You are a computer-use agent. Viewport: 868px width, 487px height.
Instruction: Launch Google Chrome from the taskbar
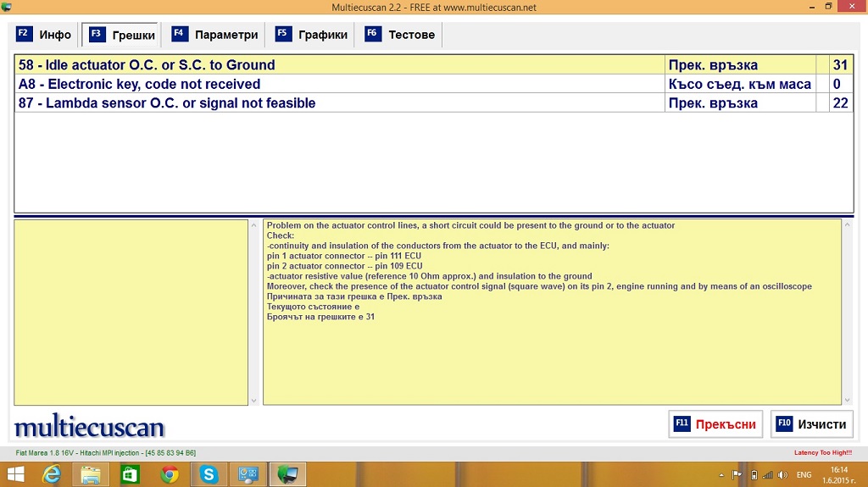pos(169,474)
